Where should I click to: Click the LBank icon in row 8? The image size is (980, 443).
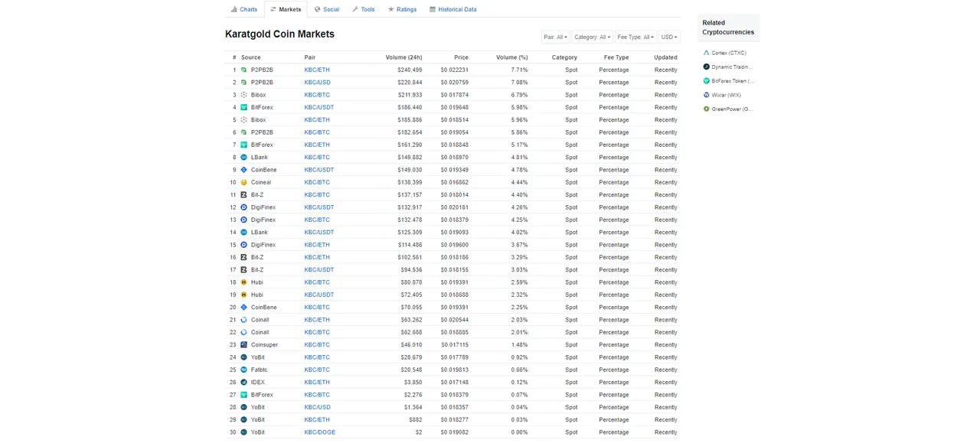click(x=244, y=157)
